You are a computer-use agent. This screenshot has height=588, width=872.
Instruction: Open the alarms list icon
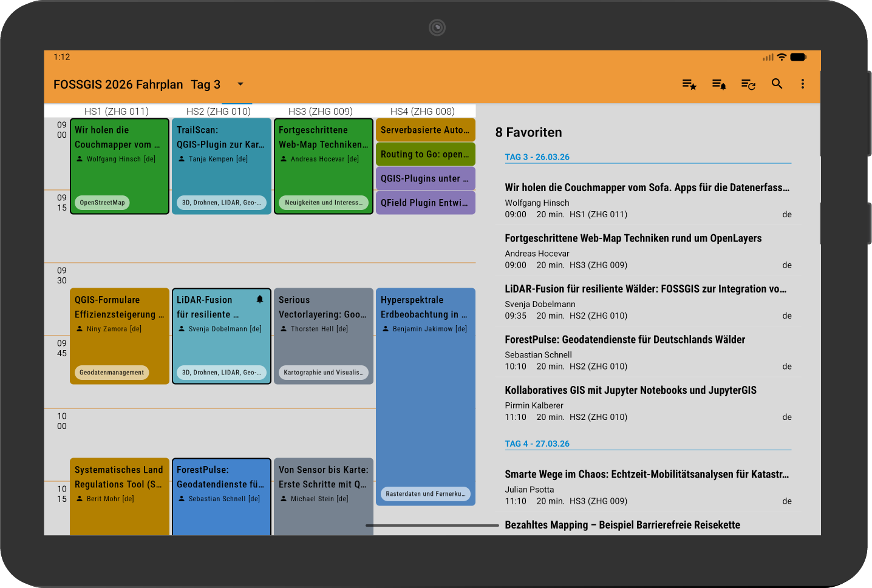718,84
